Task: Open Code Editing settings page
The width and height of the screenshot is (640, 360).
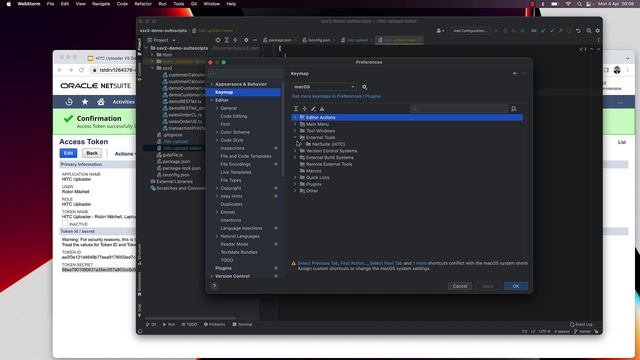Action: [x=234, y=116]
